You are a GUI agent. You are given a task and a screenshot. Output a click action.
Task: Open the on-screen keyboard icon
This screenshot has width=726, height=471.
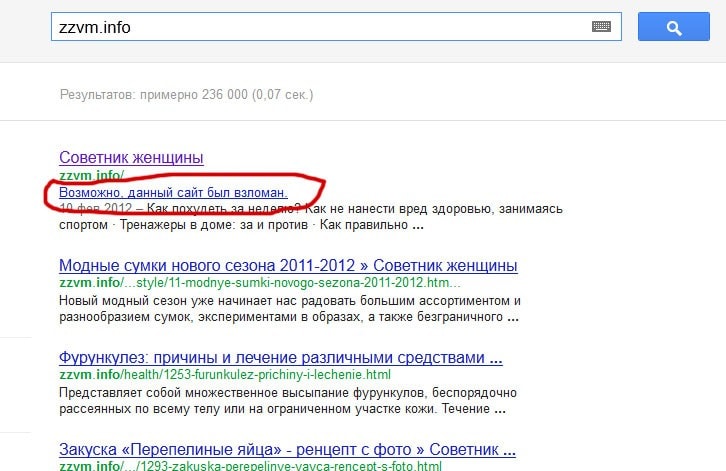click(x=601, y=27)
